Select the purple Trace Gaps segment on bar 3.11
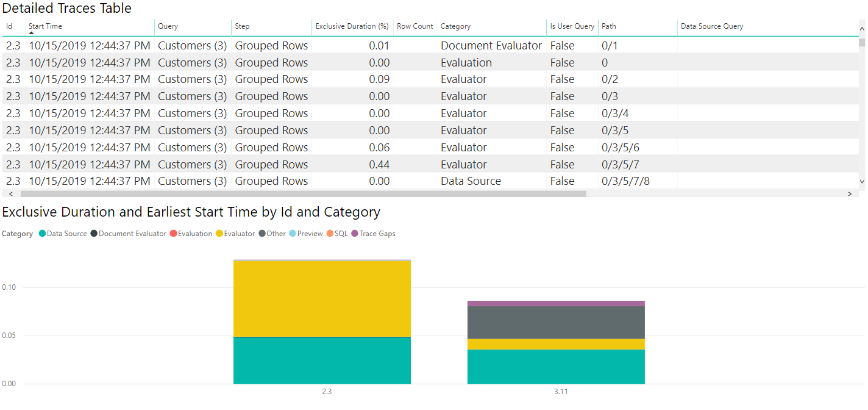This screenshot has height=410, width=868. click(x=556, y=302)
